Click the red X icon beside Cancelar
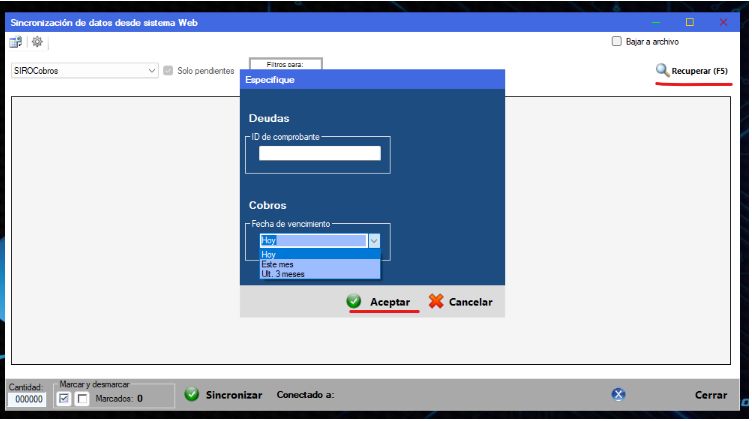752x421 pixels. click(436, 301)
